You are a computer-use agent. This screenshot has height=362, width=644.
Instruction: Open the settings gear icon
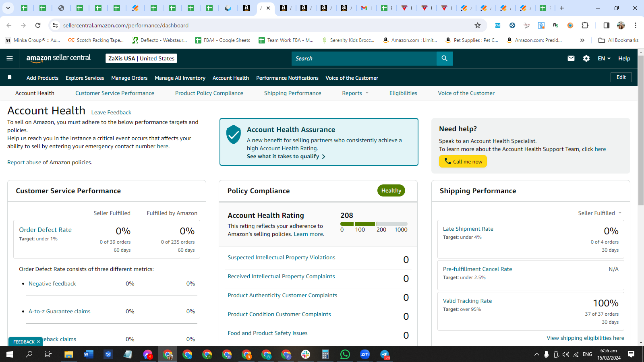pos(586,58)
